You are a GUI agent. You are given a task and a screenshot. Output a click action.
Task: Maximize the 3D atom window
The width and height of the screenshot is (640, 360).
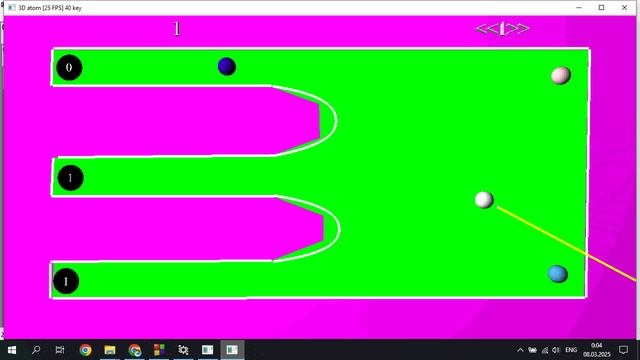coord(601,8)
